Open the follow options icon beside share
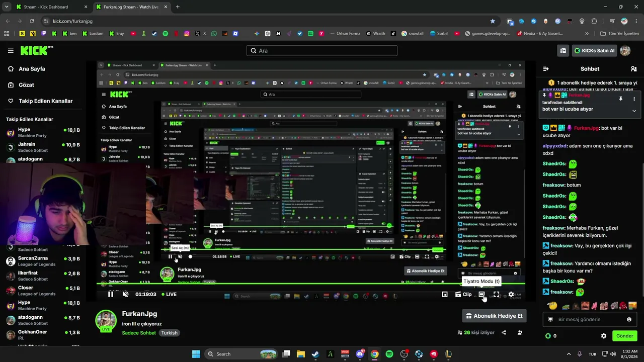 tap(520, 332)
